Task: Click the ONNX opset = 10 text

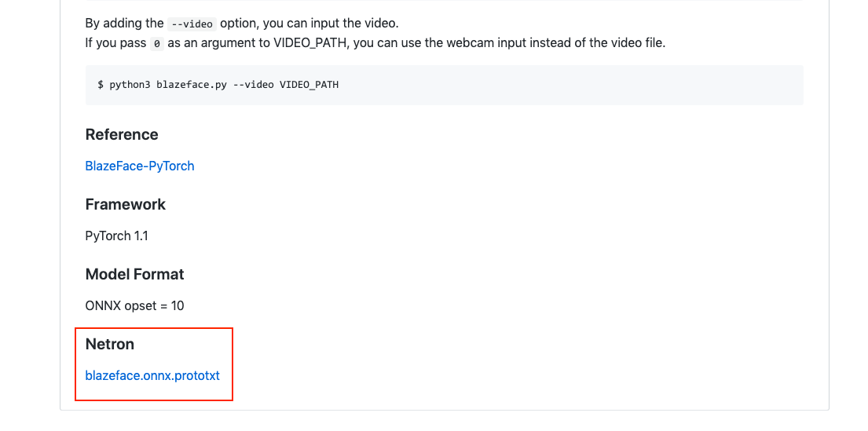Action: click(x=134, y=305)
